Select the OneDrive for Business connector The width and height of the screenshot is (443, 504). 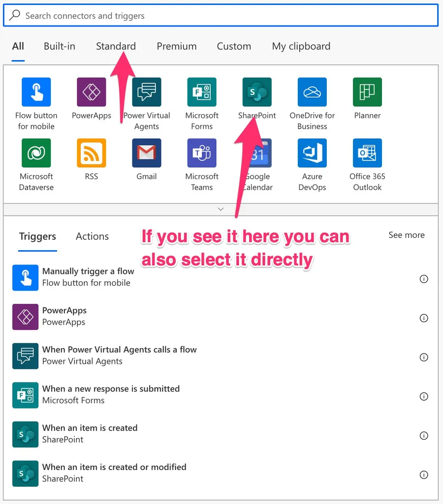312,92
